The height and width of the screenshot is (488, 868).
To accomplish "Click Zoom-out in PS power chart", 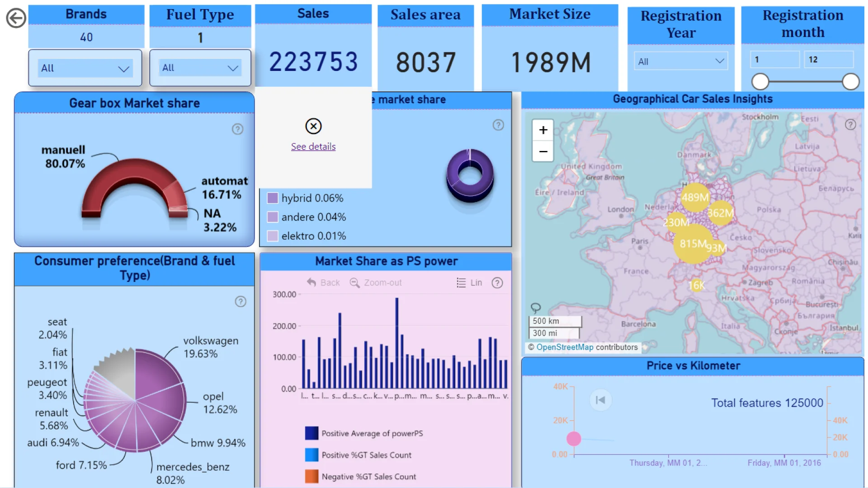I will pos(376,282).
